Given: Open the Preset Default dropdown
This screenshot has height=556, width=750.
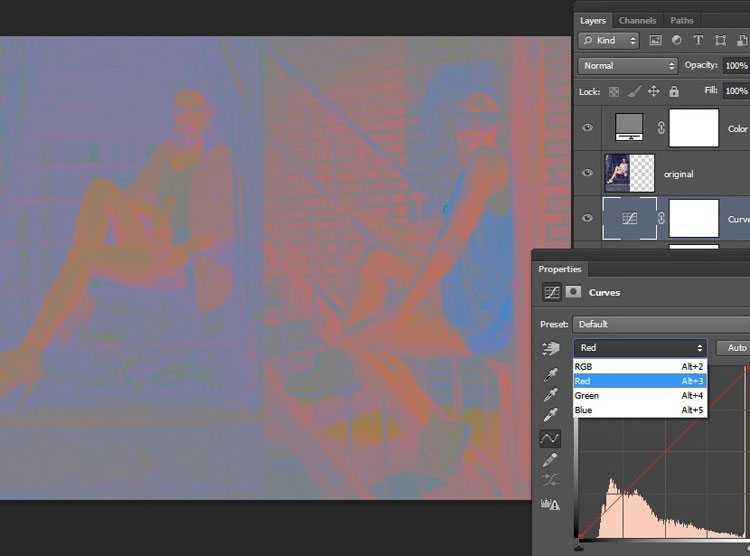Looking at the screenshot, I should [x=660, y=324].
